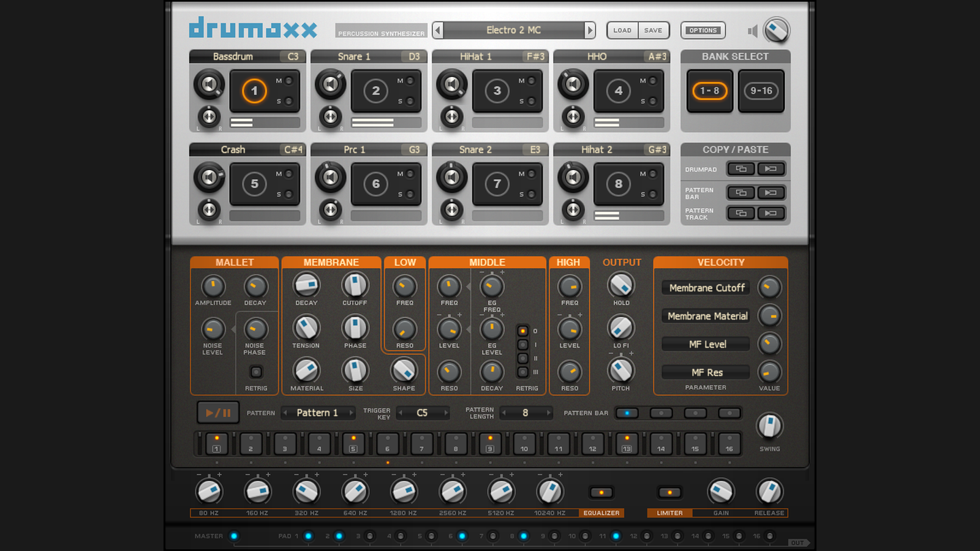Solo the HiHat 1 pad
Screen dimensions: 980x551
pos(531,102)
